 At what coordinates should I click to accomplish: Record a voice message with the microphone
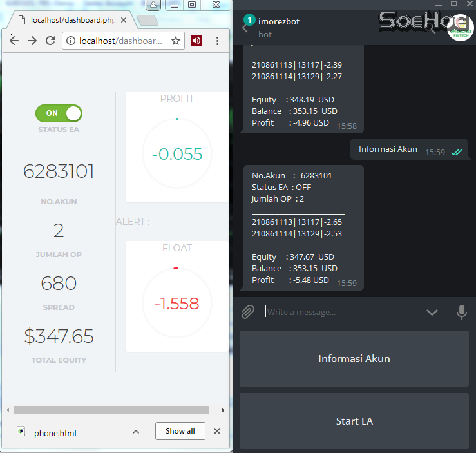click(x=461, y=313)
